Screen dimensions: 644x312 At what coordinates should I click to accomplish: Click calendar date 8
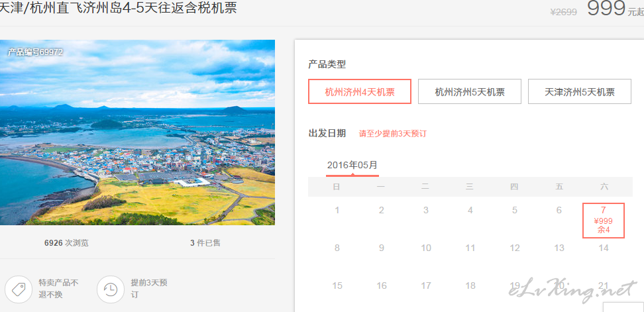click(x=337, y=248)
